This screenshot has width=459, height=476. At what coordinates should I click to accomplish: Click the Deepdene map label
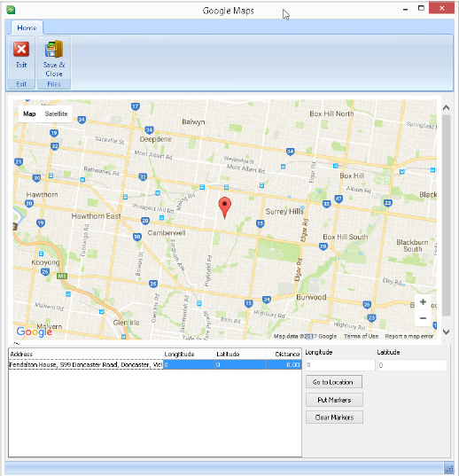click(x=156, y=139)
